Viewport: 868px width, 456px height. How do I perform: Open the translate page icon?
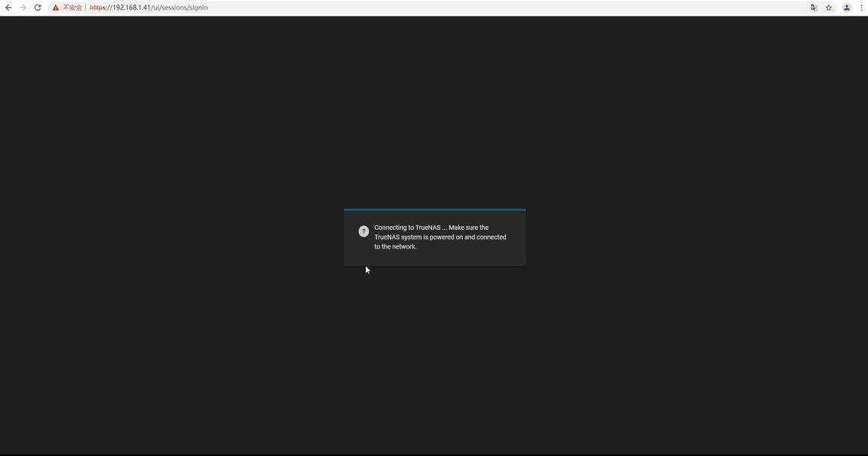[x=814, y=7]
